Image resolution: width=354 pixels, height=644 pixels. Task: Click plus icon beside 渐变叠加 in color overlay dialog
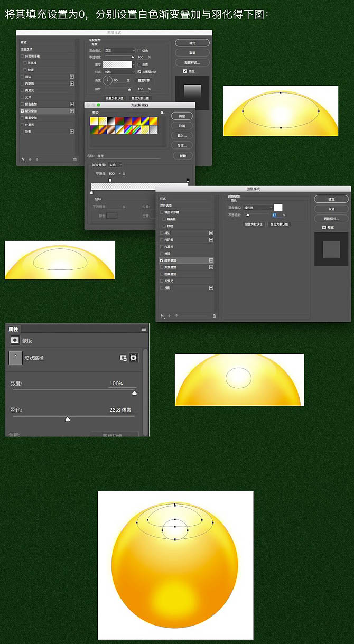(211, 267)
